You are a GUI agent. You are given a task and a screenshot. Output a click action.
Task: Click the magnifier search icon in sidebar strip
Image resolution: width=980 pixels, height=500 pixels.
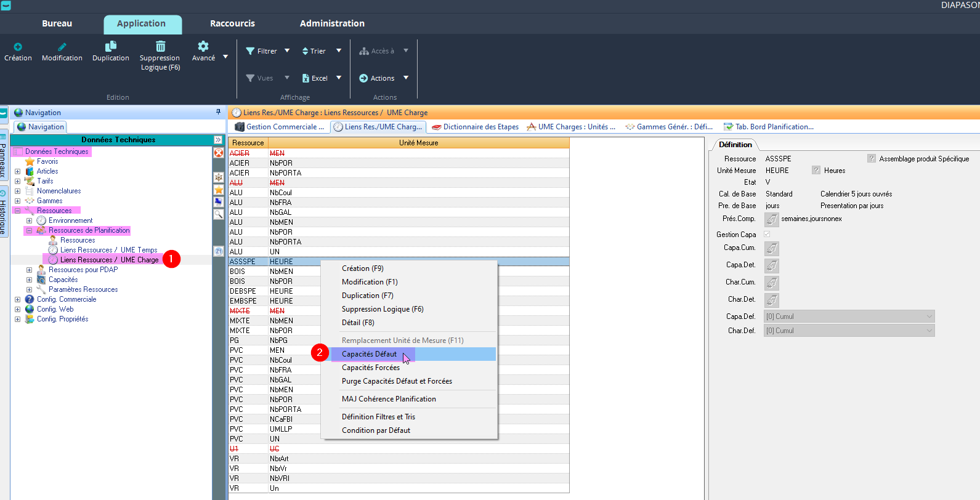click(x=219, y=214)
